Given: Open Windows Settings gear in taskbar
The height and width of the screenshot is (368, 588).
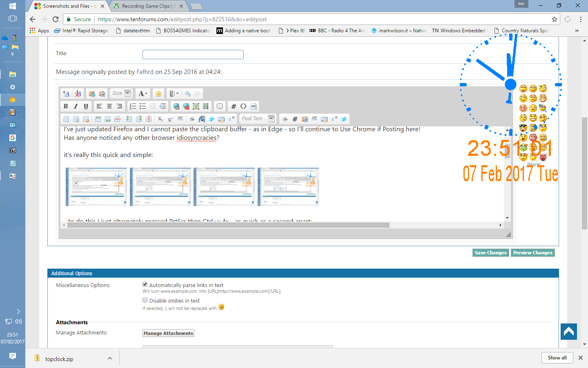Looking at the screenshot, I should [x=13, y=87].
